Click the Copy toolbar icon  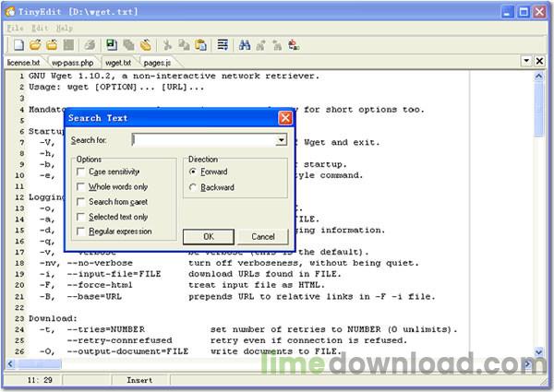click(x=184, y=45)
